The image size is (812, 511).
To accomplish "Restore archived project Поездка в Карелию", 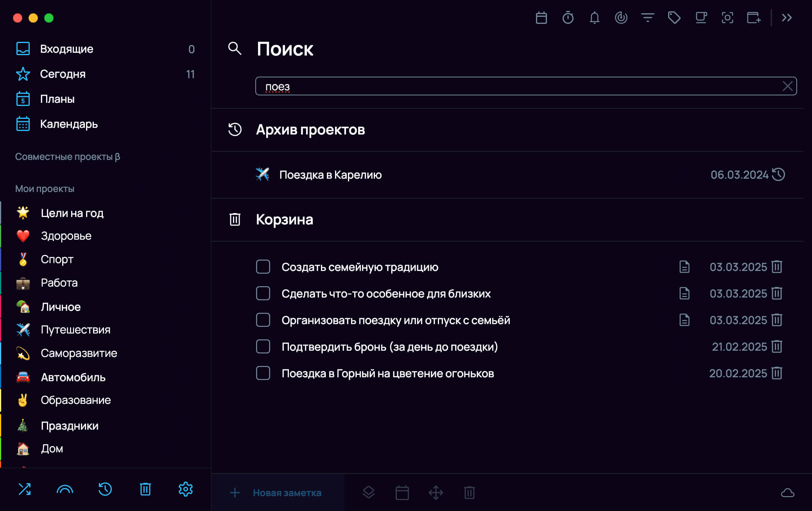I will click(x=778, y=174).
